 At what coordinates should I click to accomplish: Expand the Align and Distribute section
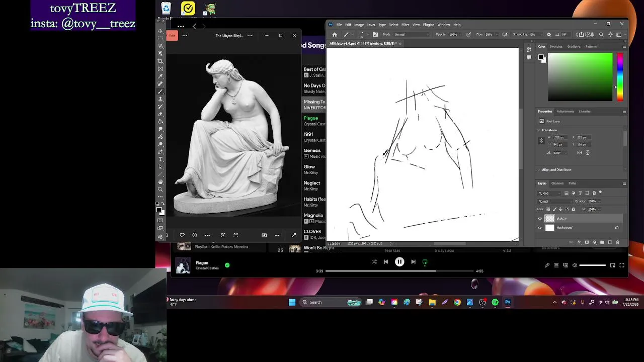(x=539, y=169)
